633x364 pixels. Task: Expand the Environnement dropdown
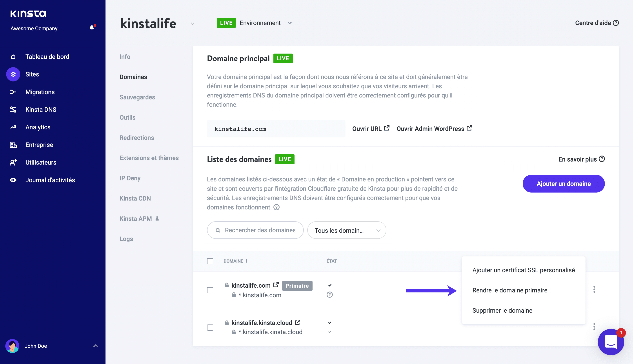pyautogui.click(x=290, y=23)
